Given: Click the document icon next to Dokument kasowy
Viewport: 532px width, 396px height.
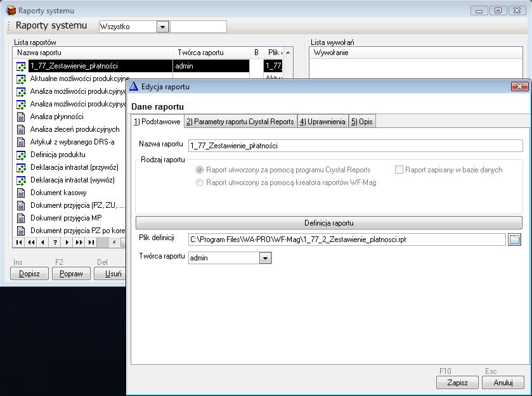Looking at the screenshot, I should click(21, 193).
